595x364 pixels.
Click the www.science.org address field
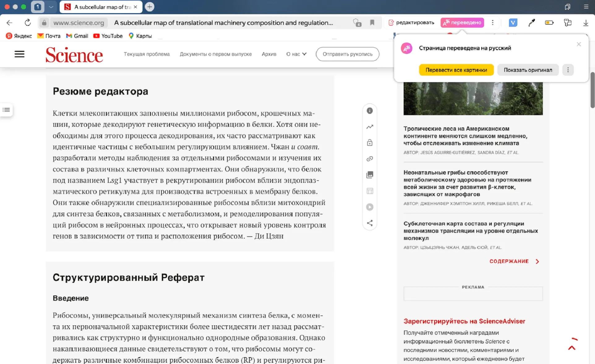pyautogui.click(x=79, y=23)
